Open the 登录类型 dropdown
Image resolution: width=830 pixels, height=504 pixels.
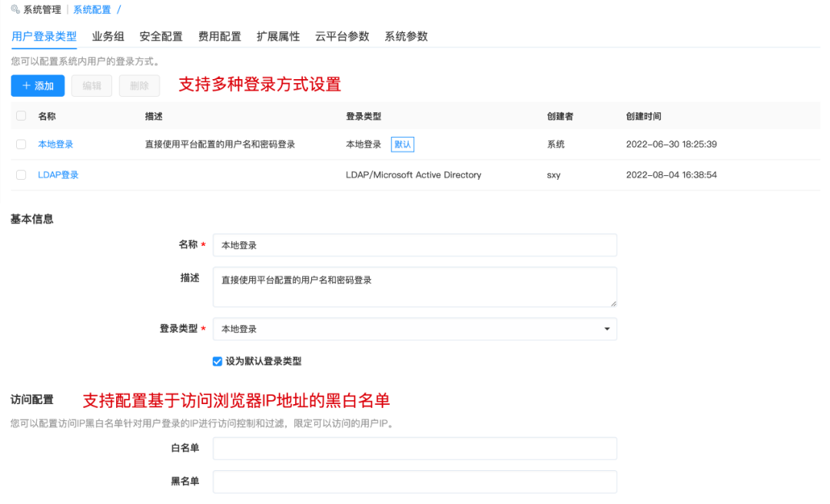point(414,329)
